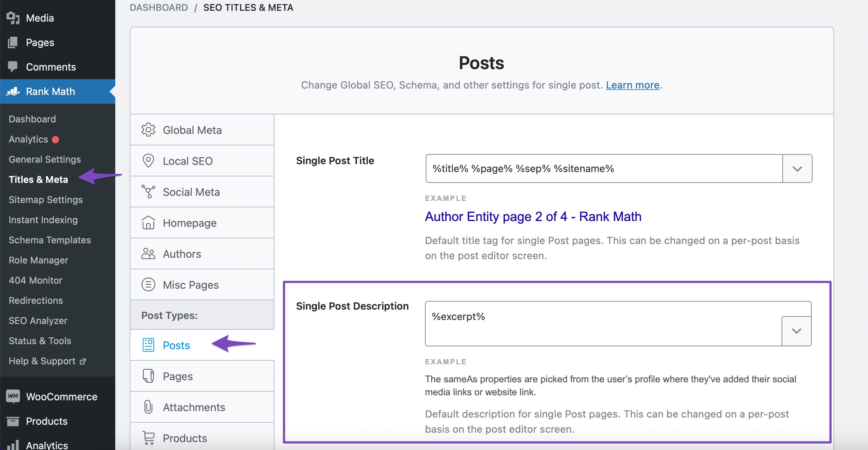Click the Local SEO map pin icon

point(148,161)
